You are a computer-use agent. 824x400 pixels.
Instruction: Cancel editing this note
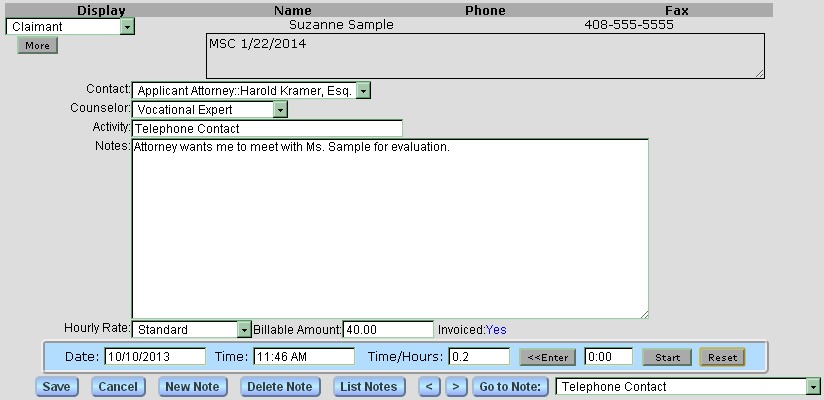[117, 387]
